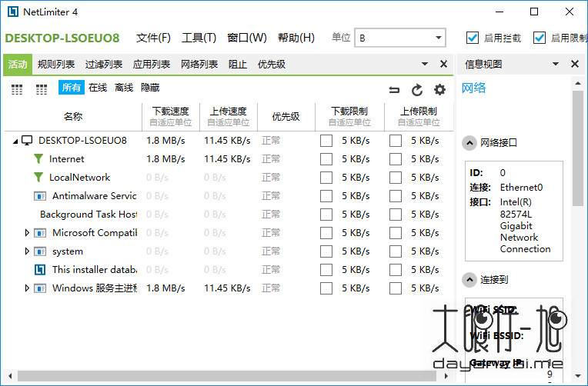588x386 pixels.
Task: Toggle 启用拦截 checkbox
Action: tap(472, 38)
